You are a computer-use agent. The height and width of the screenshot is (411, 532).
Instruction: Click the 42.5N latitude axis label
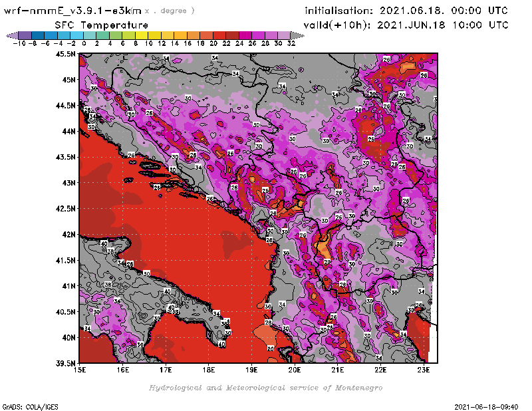click(65, 209)
